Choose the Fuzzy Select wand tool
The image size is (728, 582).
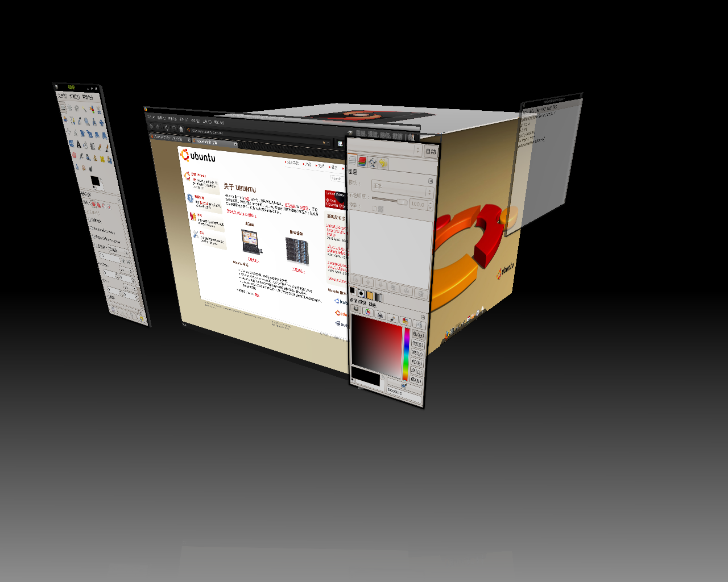point(84,109)
